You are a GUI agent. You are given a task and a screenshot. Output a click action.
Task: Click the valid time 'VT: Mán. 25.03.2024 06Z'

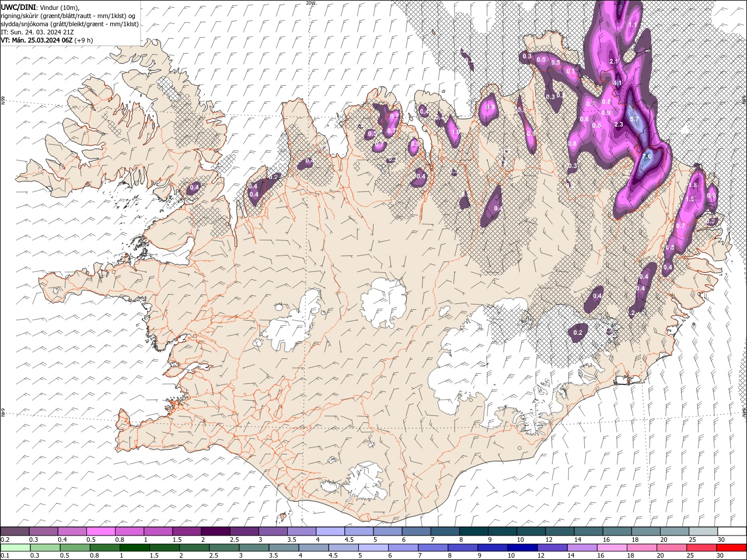pyautogui.click(x=36, y=40)
